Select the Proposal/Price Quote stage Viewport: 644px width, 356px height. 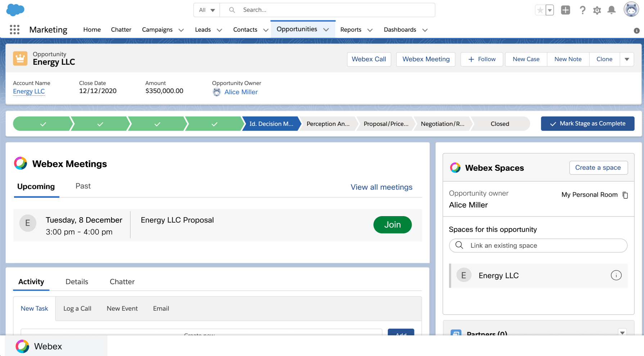pos(386,124)
